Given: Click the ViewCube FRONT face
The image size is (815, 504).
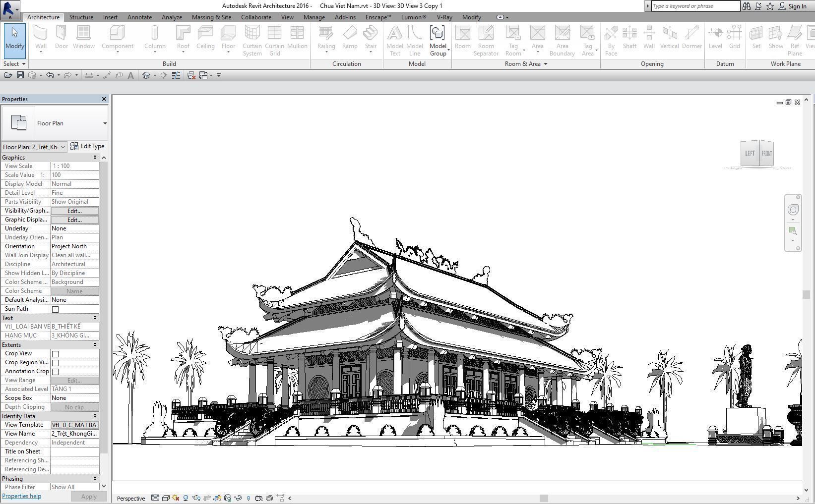Looking at the screenshot, I should (x=766, y=154).
